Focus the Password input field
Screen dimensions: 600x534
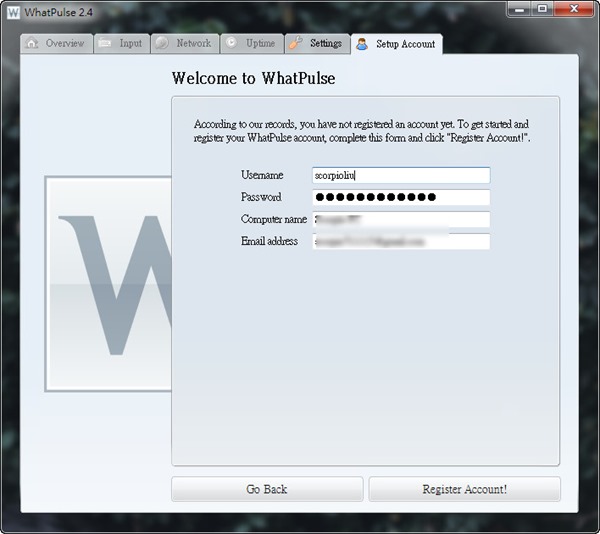[401, 197]
